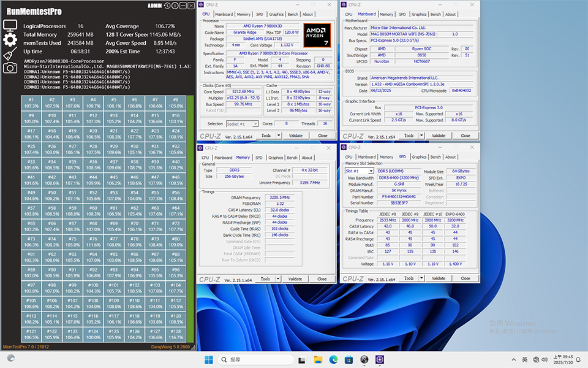This screenshot has width=588, height=368.
Task: Click the Tools dropdown arrow in the Memory window
Action: pos(279,278)
